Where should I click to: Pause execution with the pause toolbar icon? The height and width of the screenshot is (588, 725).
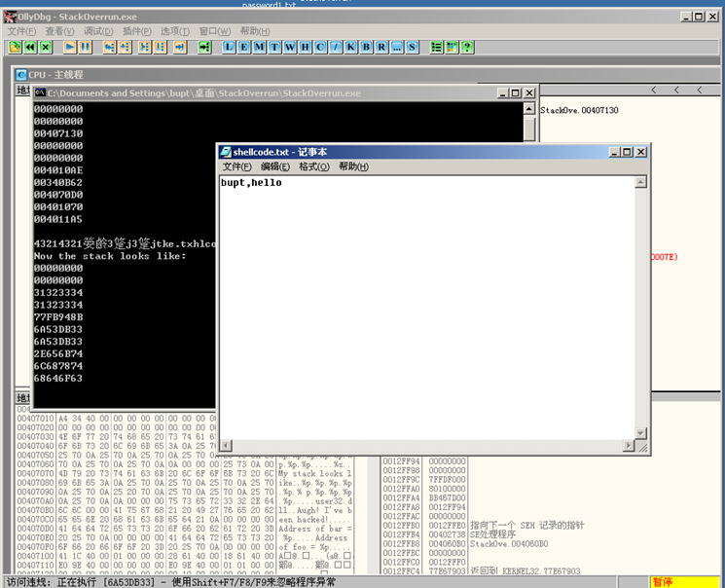(x=86, y=47)
